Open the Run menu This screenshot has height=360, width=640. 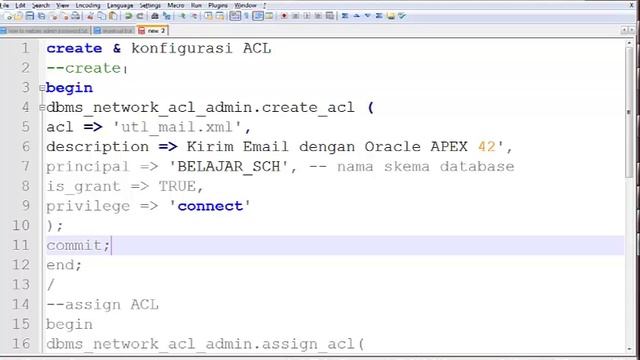click(196, 5)
